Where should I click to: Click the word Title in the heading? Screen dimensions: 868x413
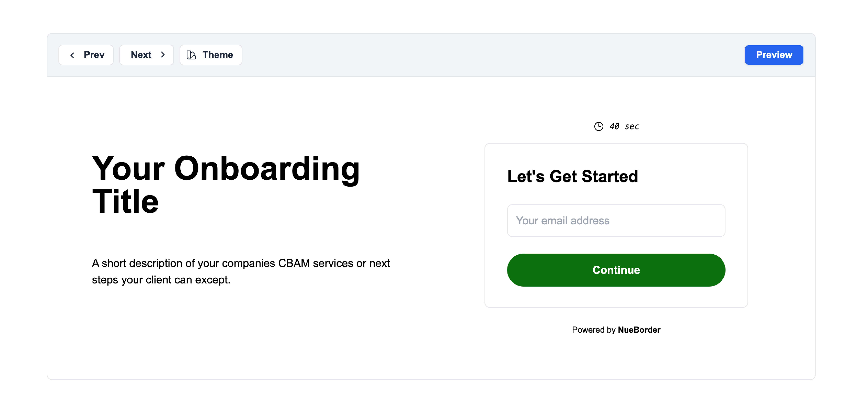pyautogui.click(x=125, y=201)
